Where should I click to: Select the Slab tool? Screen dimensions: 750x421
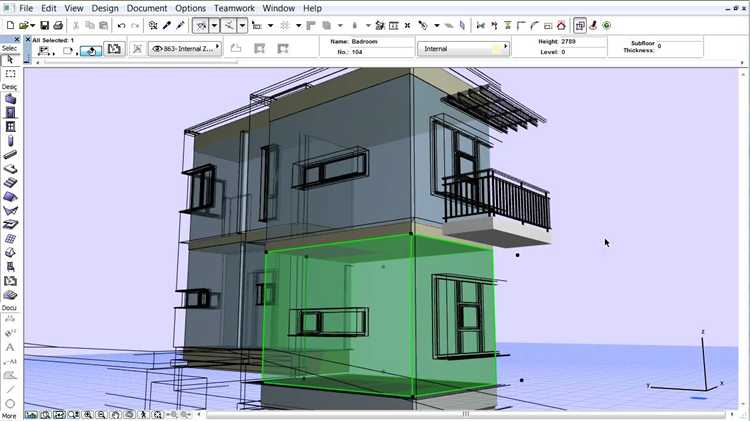coord(10,168)
